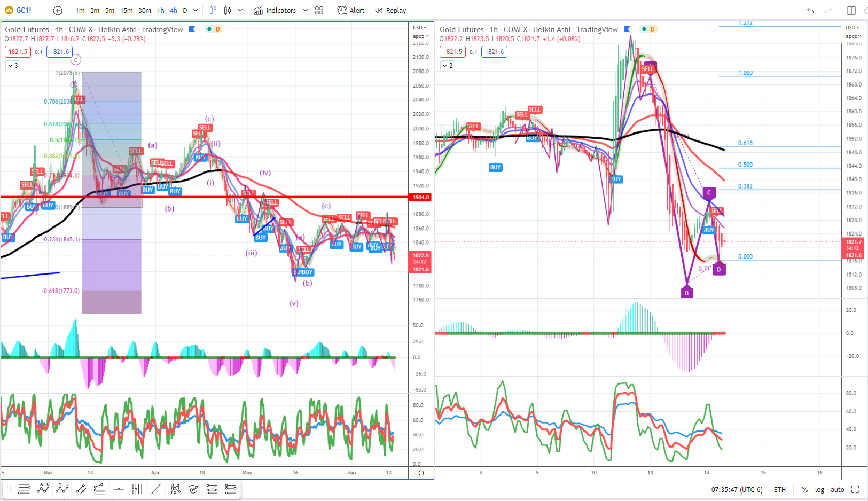Redo the chart action
Image resolution: width=868 pixels, height=501 pixels.
click(x=828, y=11)
